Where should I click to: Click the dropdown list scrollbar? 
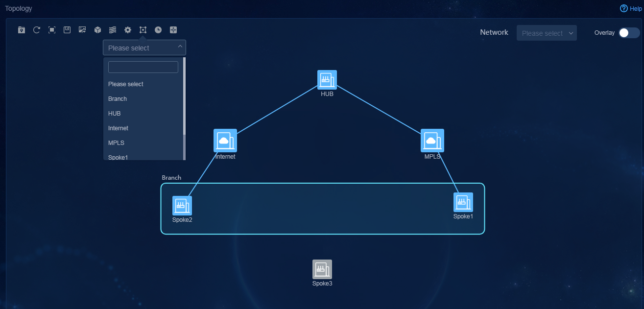[184, 96]
